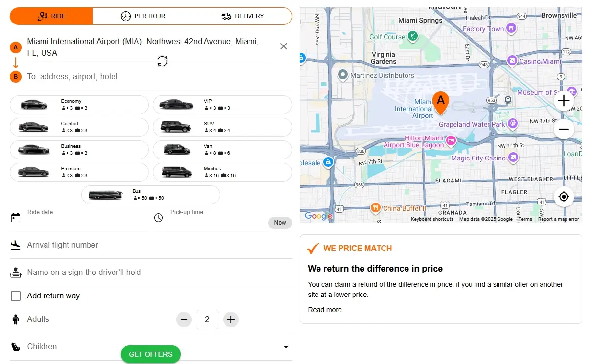This screenshot has width=611, height=364.
Task: Pick the Bus vehicle option
Action: point(150,195)
